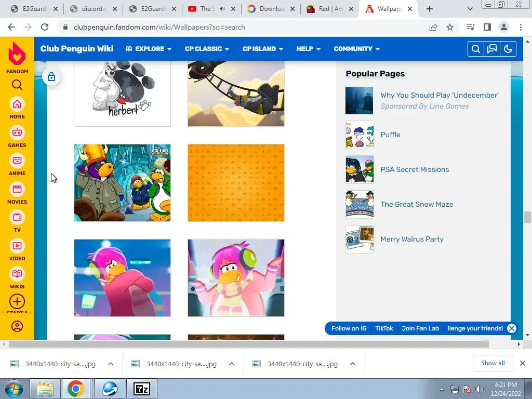The height and width of the screenshot is (399, 532).
Task: Click Show all downloads button
Action: tap(493, 363)
